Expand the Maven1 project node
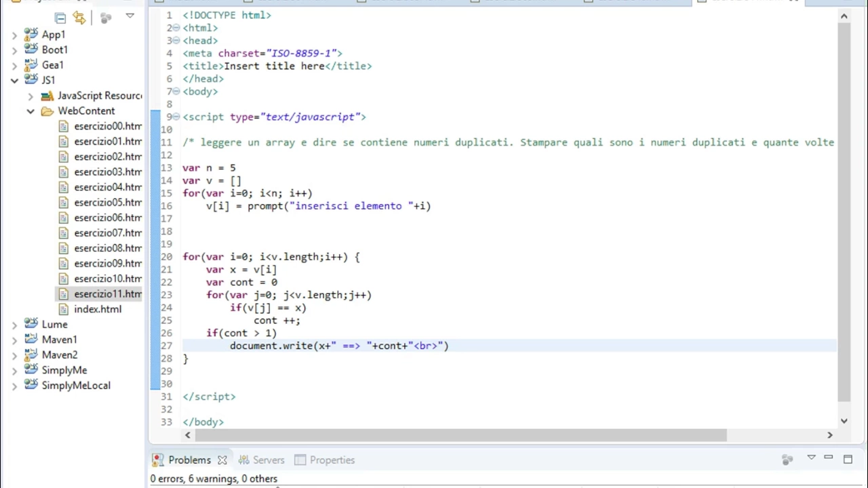Viewport: 868px width, 488px height. (14, 340)
